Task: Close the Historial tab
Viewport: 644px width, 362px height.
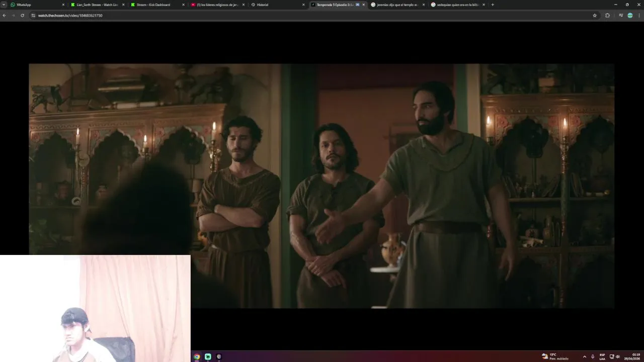Action: pyautogui.click(x=303, y=5)
